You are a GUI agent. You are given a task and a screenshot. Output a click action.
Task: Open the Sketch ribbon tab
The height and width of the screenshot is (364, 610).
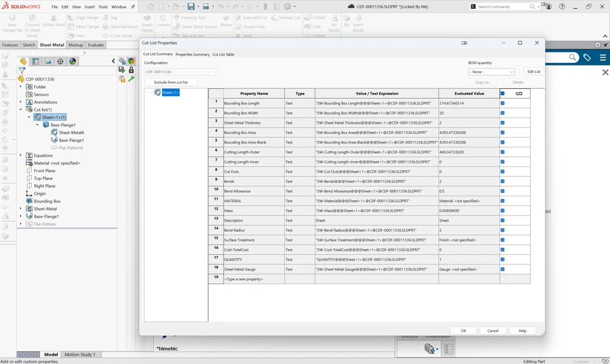pos(29,44)
